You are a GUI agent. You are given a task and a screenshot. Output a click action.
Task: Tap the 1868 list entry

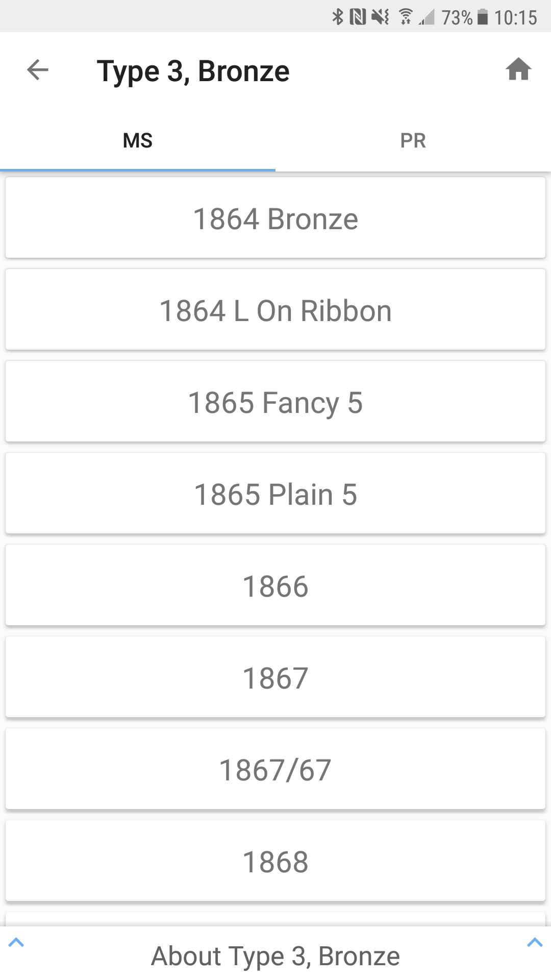(x=275, y=862)
